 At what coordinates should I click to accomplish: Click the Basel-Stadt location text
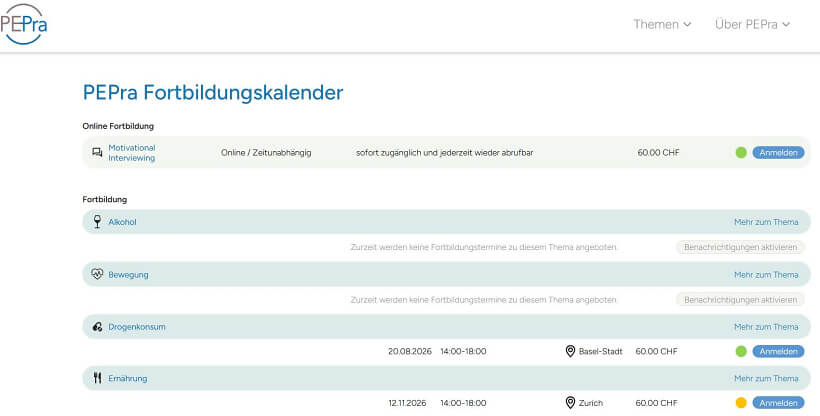(600, 351)
